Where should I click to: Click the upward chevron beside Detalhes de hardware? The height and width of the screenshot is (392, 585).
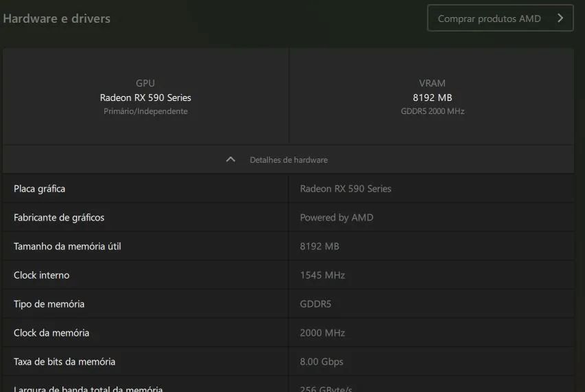click(x=231, y=160)
